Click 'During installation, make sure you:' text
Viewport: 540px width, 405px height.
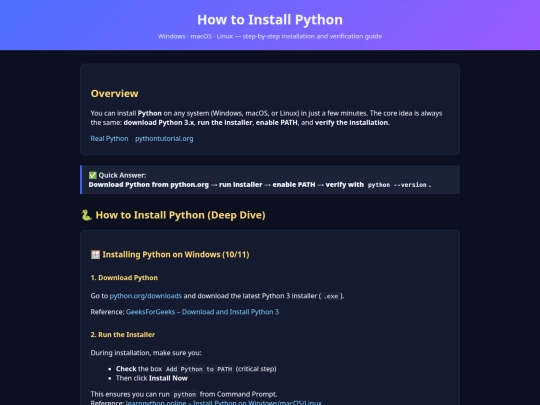pos(146,353)
